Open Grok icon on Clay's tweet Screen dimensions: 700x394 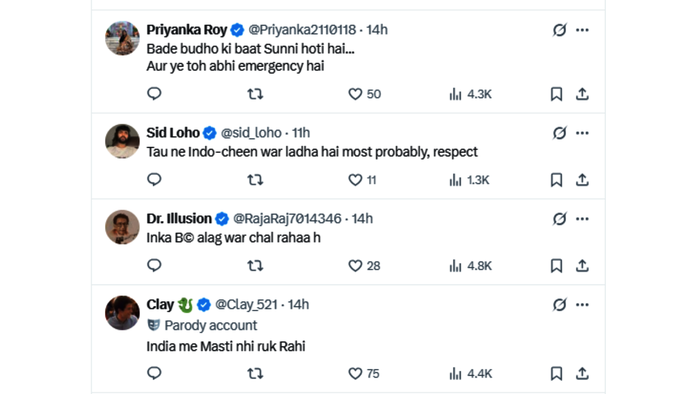(559, 305)
